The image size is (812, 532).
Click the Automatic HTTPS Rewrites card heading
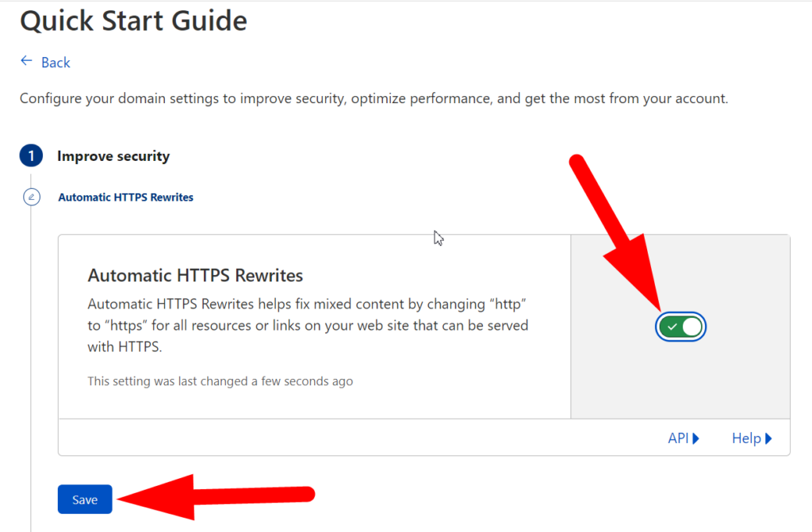click(195, 276)
